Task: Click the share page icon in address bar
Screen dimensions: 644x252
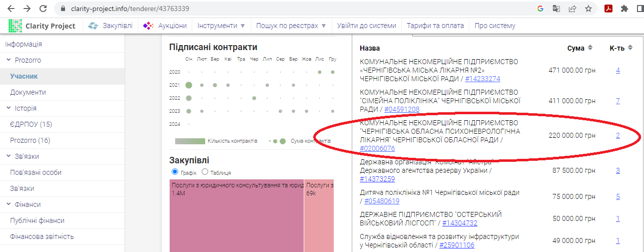Action: pos(572,9)
